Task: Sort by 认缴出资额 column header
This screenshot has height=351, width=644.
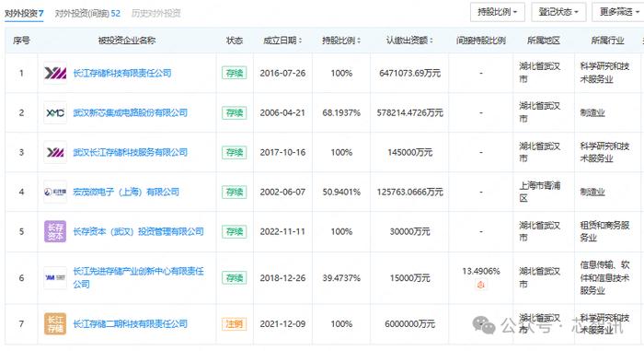Action: coord(409,41)
